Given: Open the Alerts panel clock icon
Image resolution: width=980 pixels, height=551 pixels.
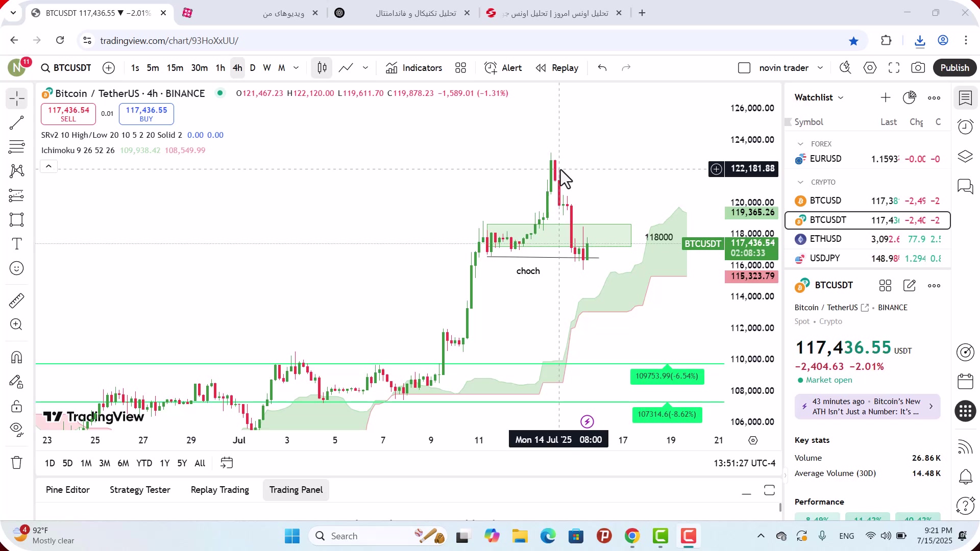Looking at the screenshot, I should click(x=966, y=127).
